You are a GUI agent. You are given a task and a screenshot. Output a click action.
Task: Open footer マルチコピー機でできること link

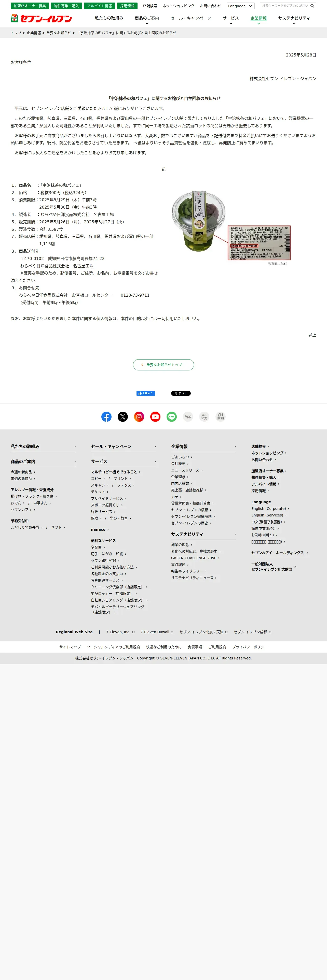pyautogui.click(x=116, y=472)
